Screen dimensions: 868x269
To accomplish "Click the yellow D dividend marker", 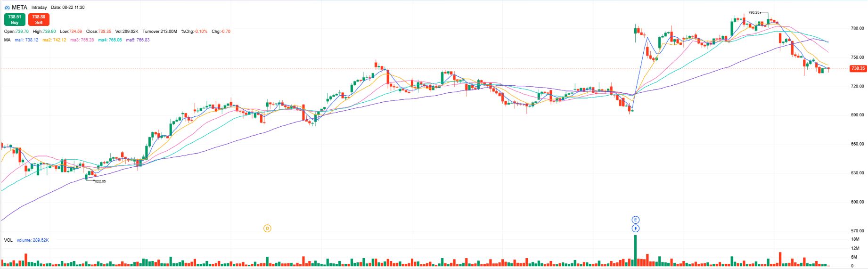I will pos(267,228).
